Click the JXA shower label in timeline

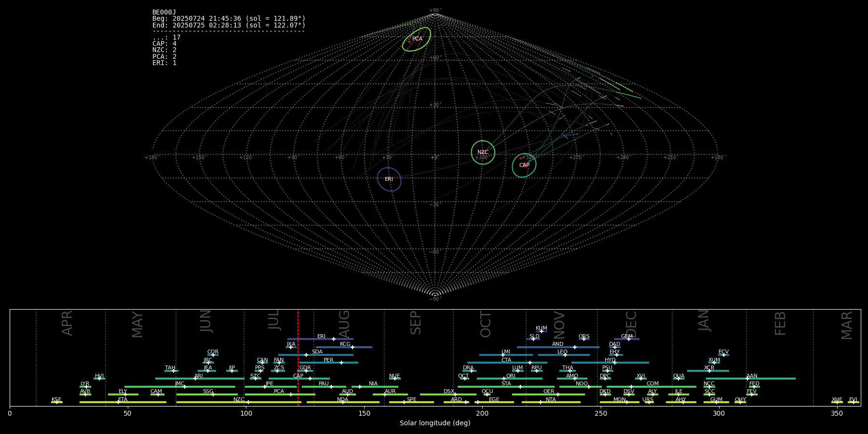(291, 344)
